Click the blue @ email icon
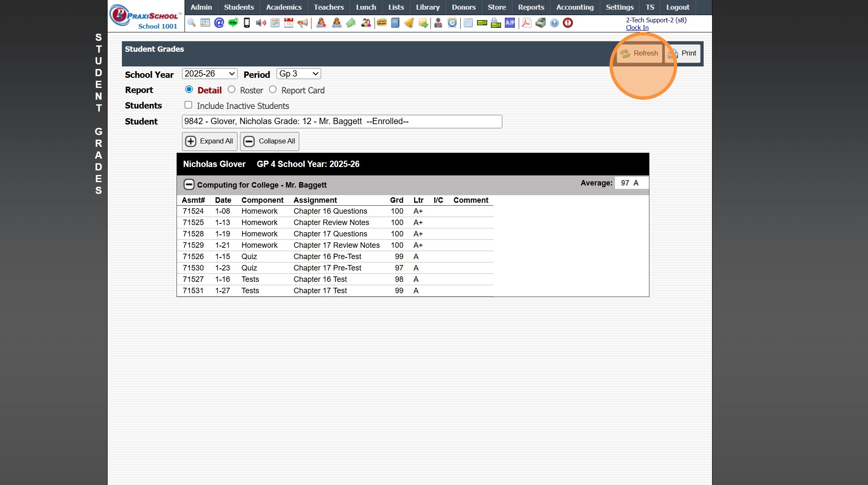Image resolution: width=868 pixels, height=485 pixels. [219, 23]
